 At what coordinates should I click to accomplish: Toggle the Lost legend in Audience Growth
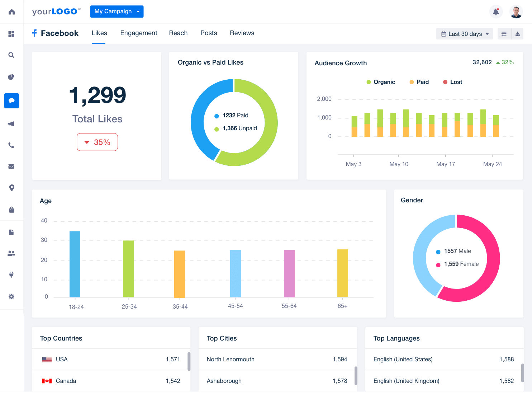click(452, 82)
